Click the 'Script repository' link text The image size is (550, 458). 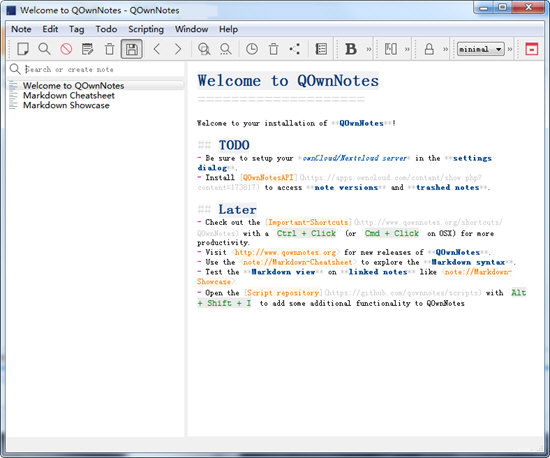pyautogui.click(x=283, y=293)
